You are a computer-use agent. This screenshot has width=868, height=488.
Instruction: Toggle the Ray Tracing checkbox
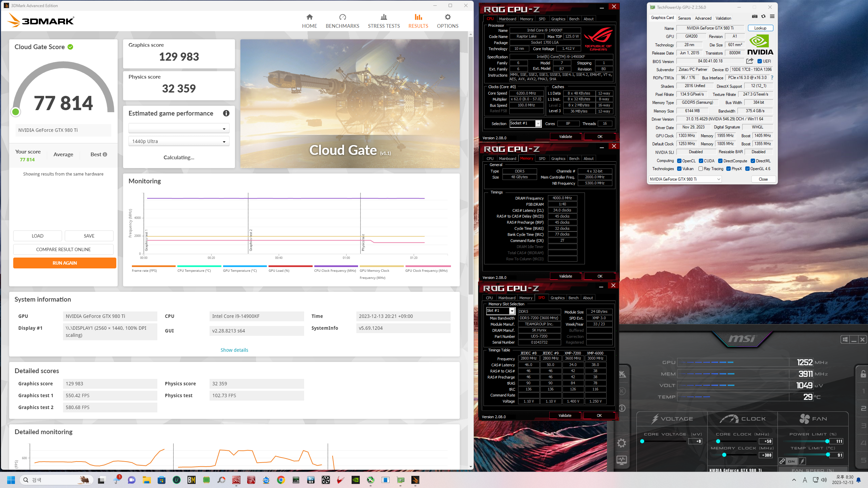701,169
